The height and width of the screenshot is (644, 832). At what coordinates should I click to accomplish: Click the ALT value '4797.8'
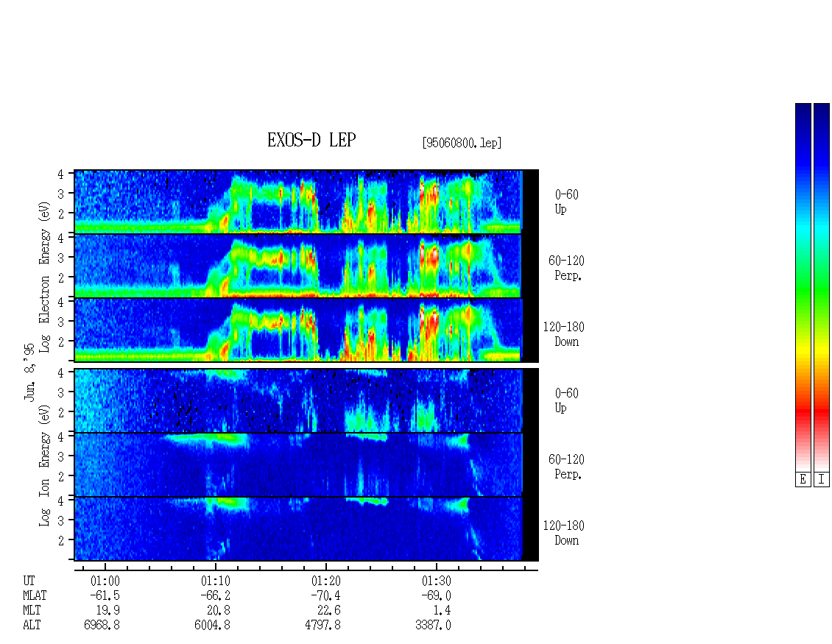[x=322, y=626]
